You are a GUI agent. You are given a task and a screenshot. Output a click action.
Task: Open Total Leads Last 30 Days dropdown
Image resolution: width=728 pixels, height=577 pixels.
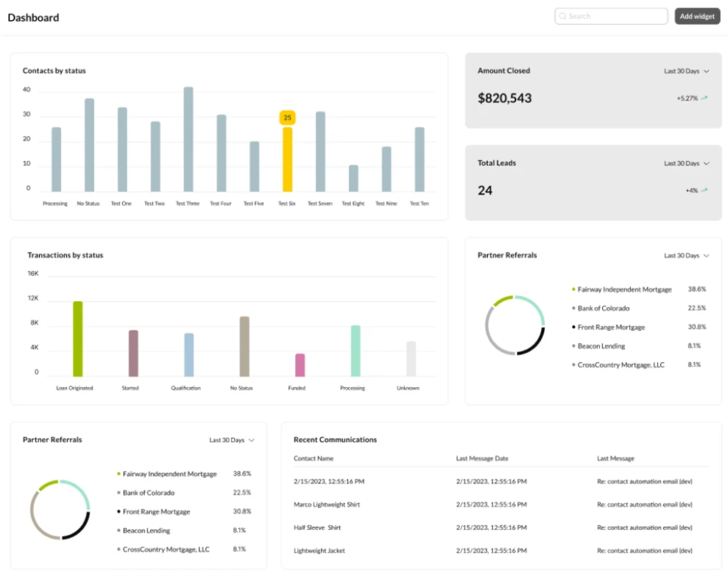[x=687, y=163]
